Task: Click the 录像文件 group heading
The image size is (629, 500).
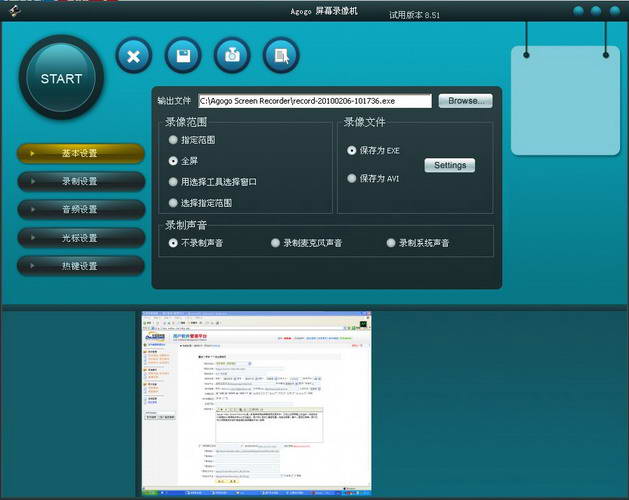Action: [365, 122]
